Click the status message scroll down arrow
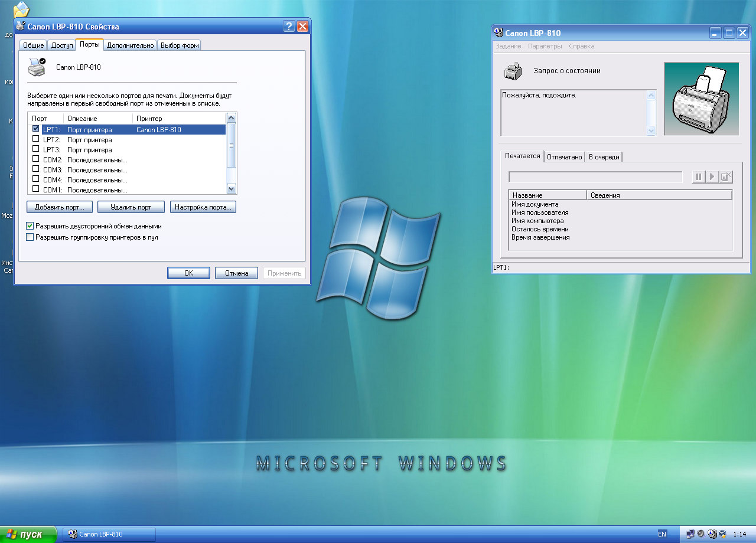This screenshot has height=543, width=756. pos(651,131)
